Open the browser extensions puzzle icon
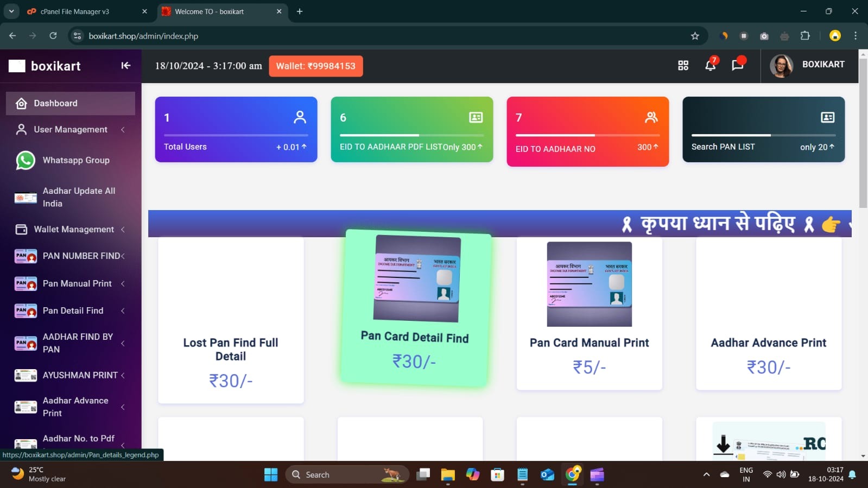 [805, 36]
